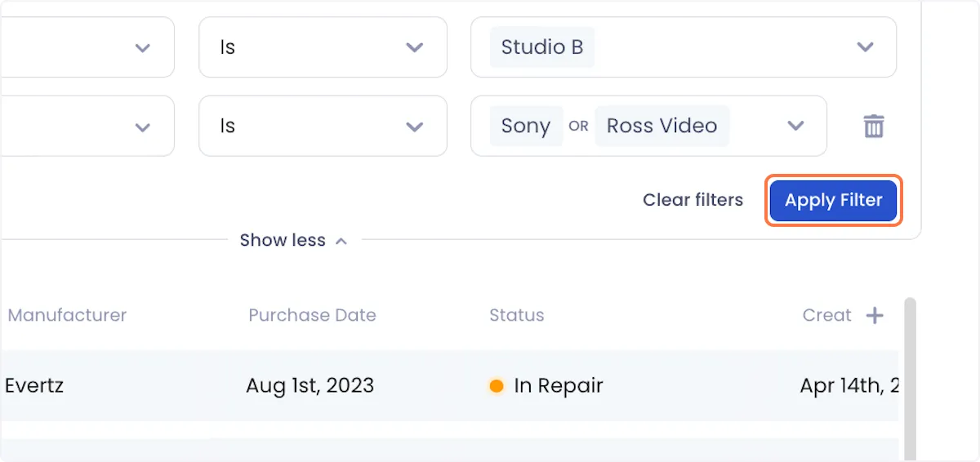Click the table's vertical scrollbar
Viewport: 980px width, 462px height.
[x=910, y=380]
